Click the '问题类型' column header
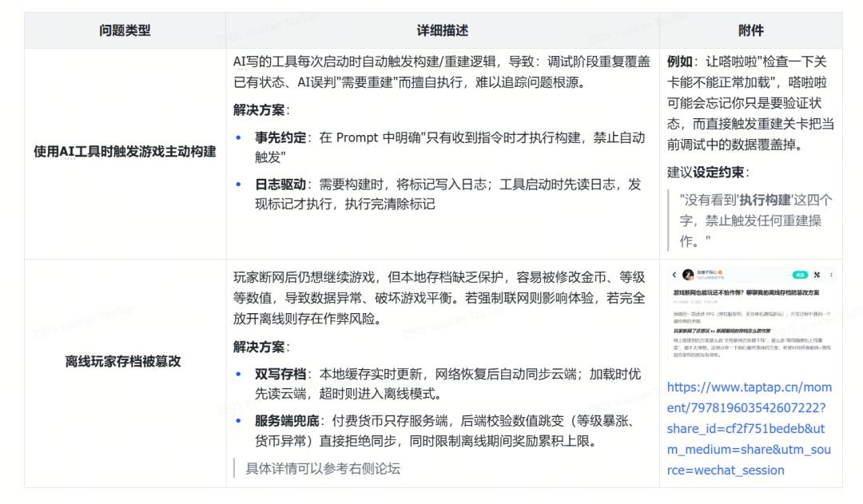 [x=125, y=31]
